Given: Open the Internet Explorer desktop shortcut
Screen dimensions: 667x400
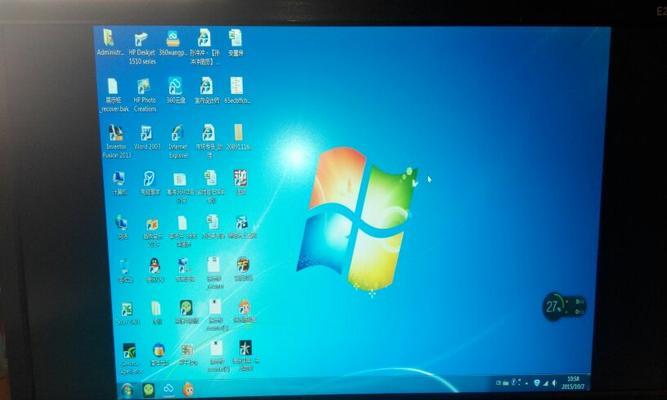Looking at the screenshot, I should tap(178, 142).
